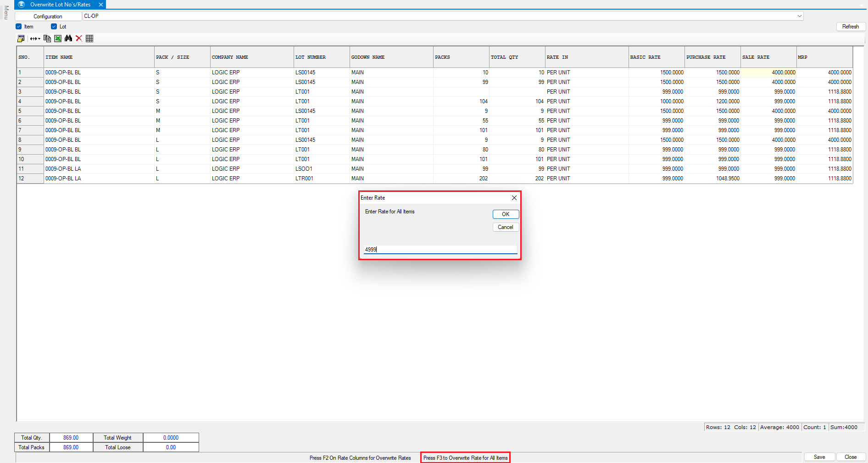Click the yellow form layout toolbar icon
Viewport: 868px width, 463px height.
[x=21, y=39]
